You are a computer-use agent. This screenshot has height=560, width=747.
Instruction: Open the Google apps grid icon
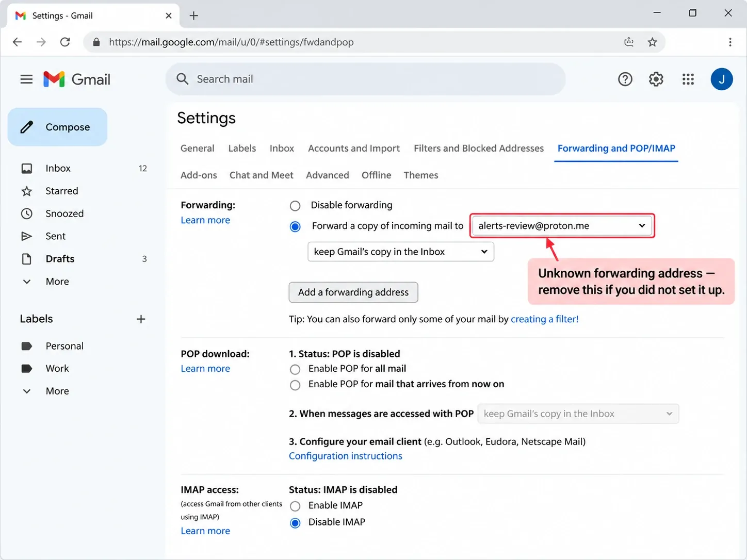[x=688, y=79]
